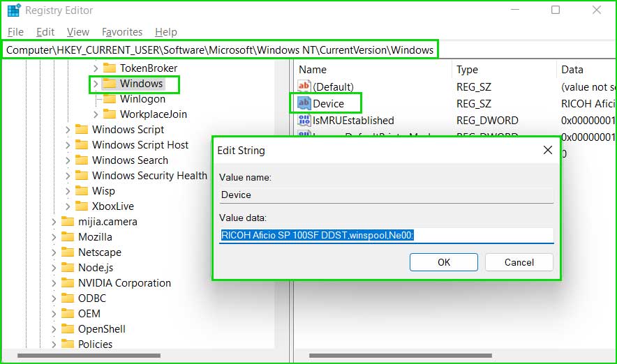Click the Value name field showing Device
617x364 pixels.
387,195
